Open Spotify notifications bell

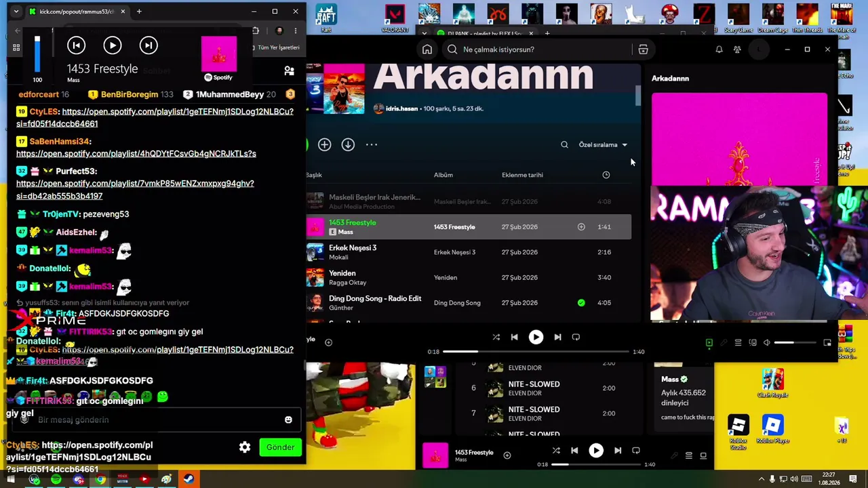719,49
